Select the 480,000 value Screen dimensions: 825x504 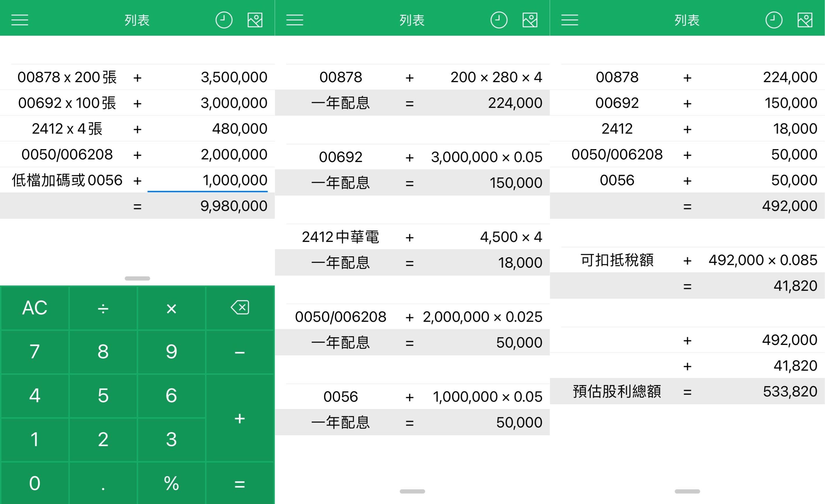coord(240,129)
